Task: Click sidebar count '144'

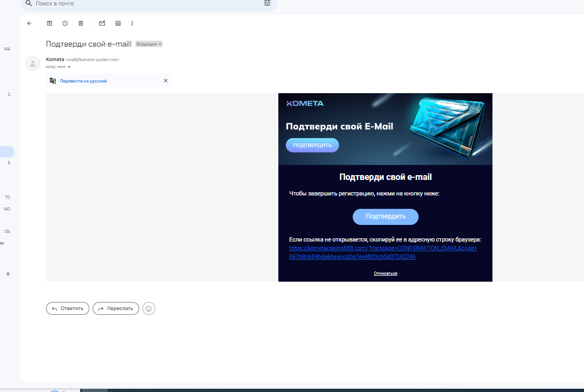Action: 7,49
